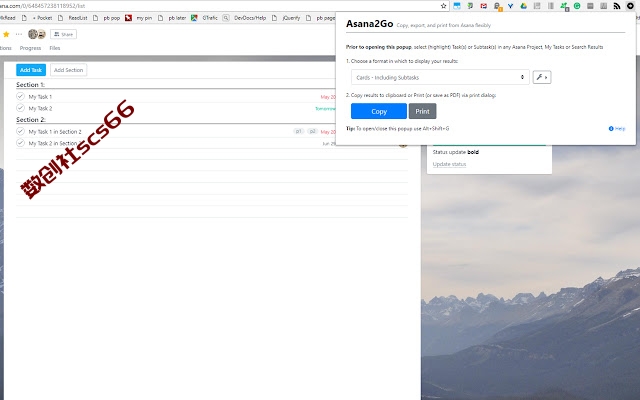This screenshot has width=640, height=400.
Task: Open the Asana2Go extension icon in toolbar
Action: click(x=631, y=6)
